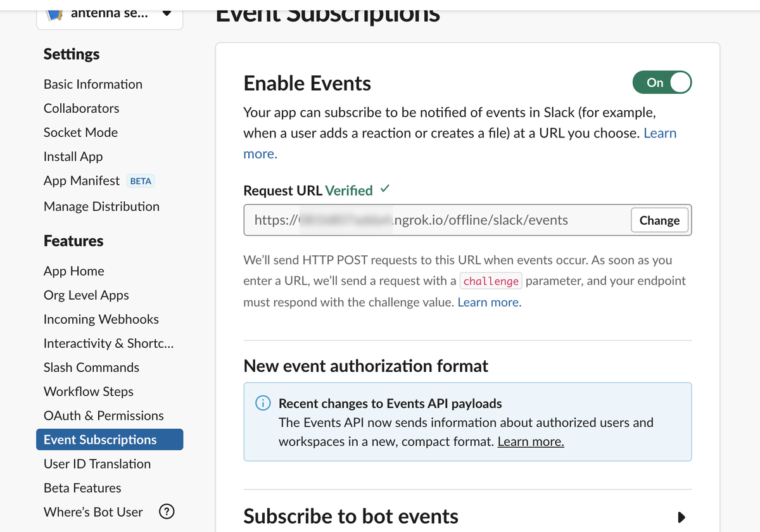Open Learn more link about challenge parameter

489,302
